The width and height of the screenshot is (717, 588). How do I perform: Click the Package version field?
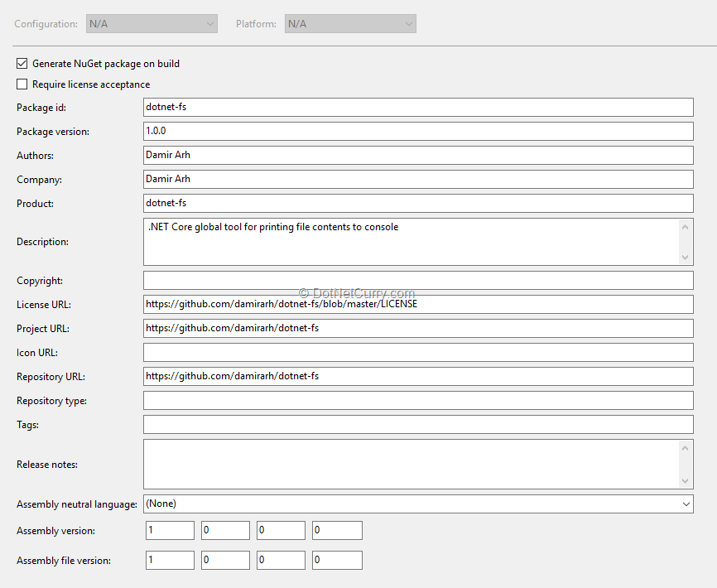click(x=418, y=131)
